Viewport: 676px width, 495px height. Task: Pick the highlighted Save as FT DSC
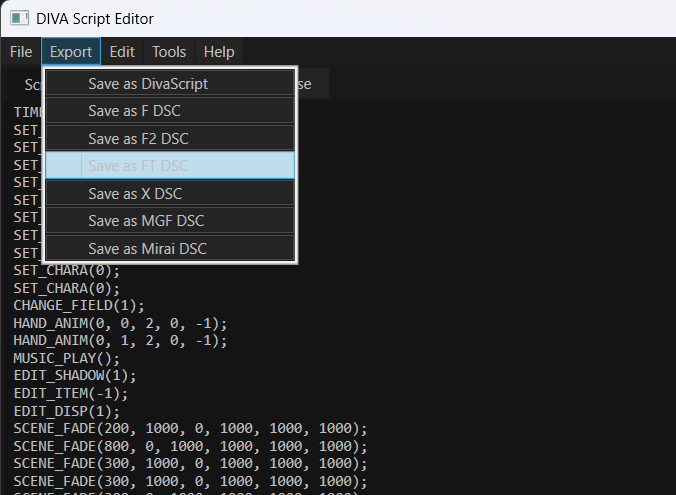[x=170, y=166]
